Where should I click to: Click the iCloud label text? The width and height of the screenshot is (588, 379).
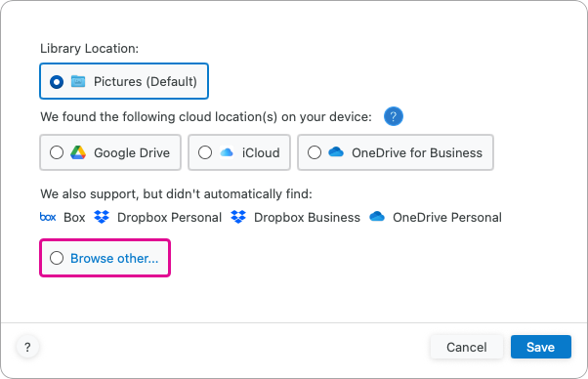coord(261,153)
